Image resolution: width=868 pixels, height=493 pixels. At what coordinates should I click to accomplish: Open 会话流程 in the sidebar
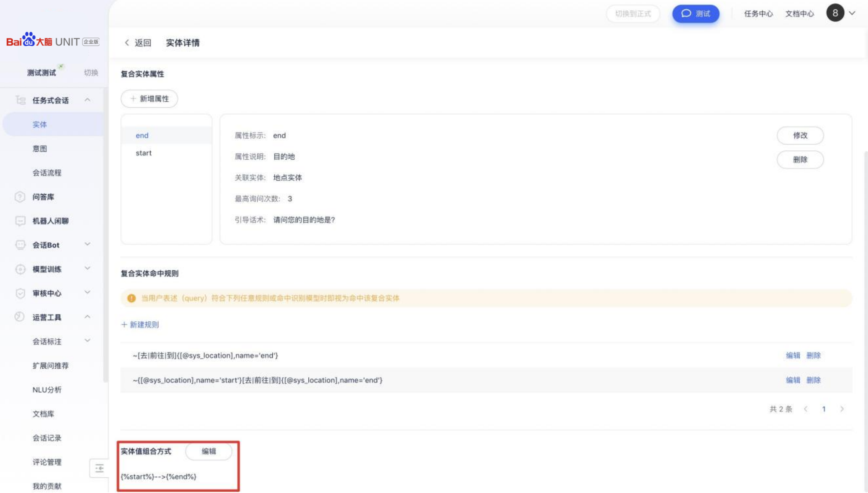click(47, 173)
